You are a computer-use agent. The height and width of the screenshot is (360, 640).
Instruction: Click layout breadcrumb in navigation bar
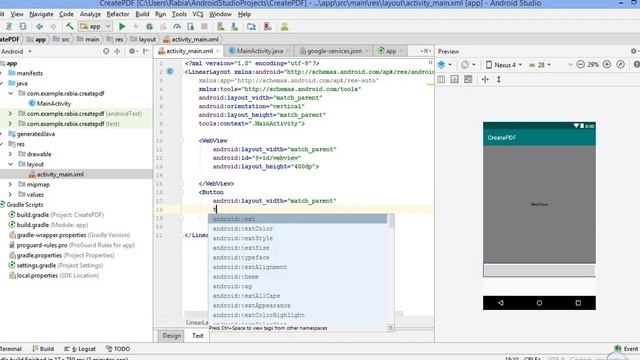pyautogui.click(x=143, y=40)
